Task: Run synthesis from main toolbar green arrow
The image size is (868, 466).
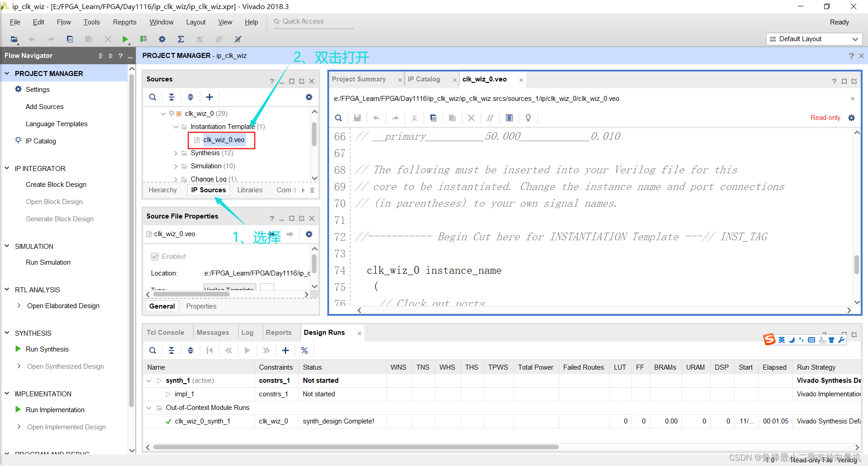Action: pyautogui.click(x=125, y=39)
